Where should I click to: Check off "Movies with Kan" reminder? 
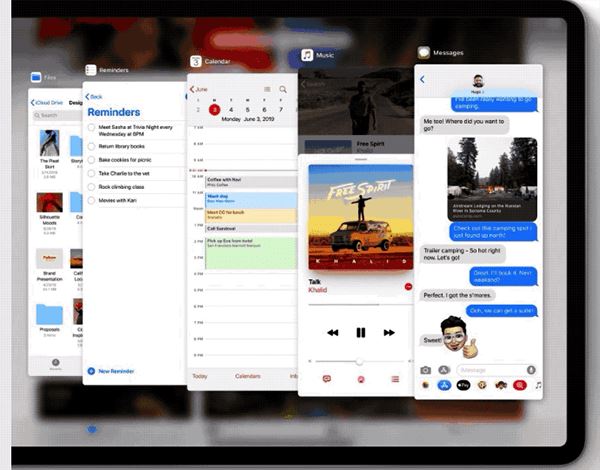91,200
